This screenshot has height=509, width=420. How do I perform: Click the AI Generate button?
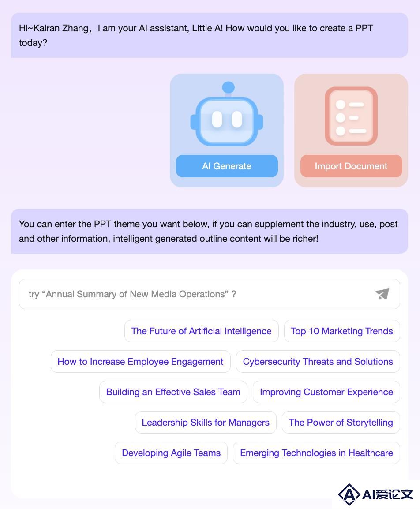(227, 166)
